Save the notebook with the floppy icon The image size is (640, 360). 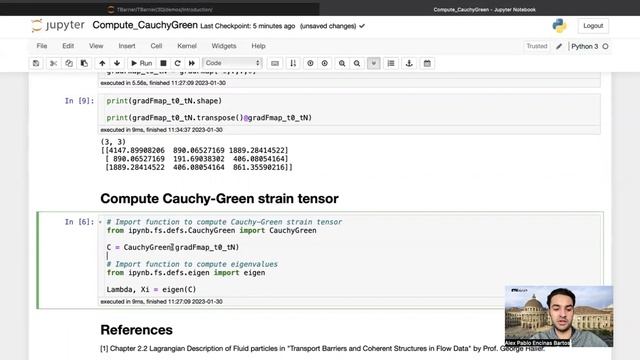36,63
